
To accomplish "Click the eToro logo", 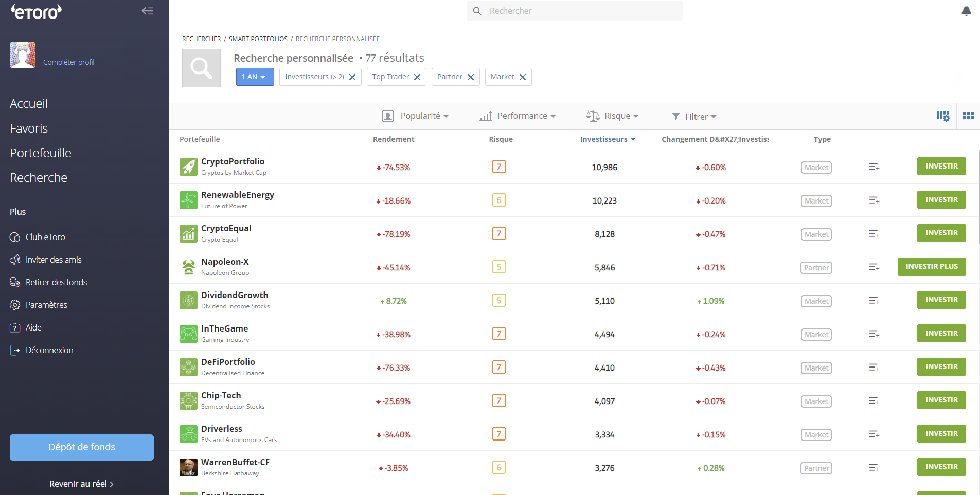I will (36, 11).
